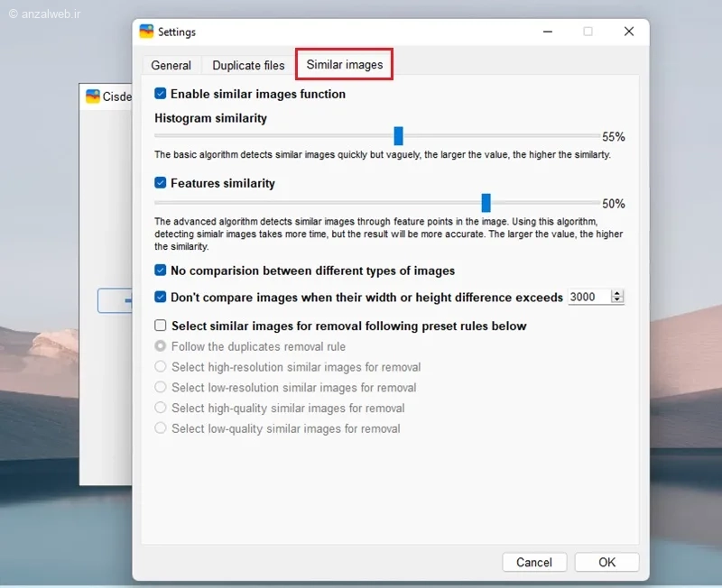Choose Select low-quality similar images for removal
Image resolution: width=722 pixels, height=588 pixels.
[x=161, y=428]
